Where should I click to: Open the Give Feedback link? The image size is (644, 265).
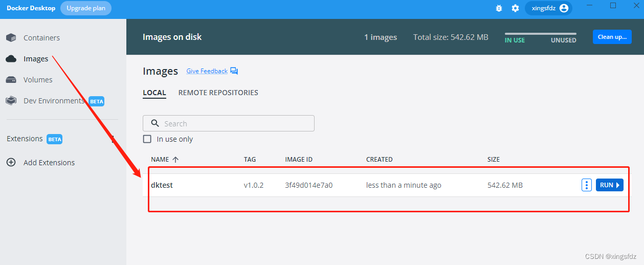[207, 71]
